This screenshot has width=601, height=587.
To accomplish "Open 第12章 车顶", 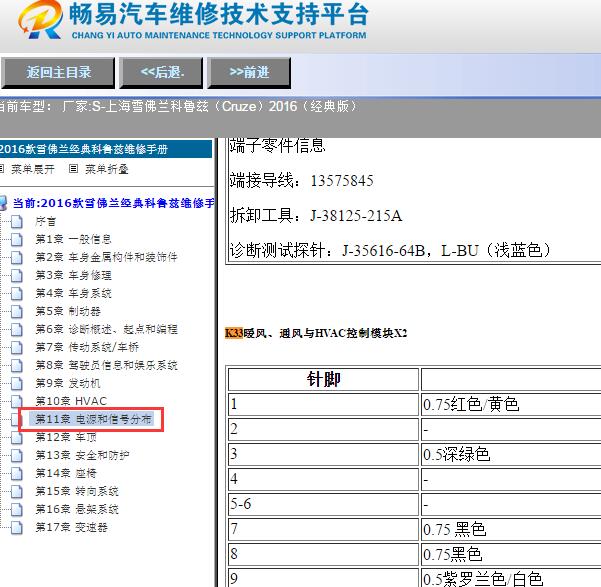I will point(66,437).
